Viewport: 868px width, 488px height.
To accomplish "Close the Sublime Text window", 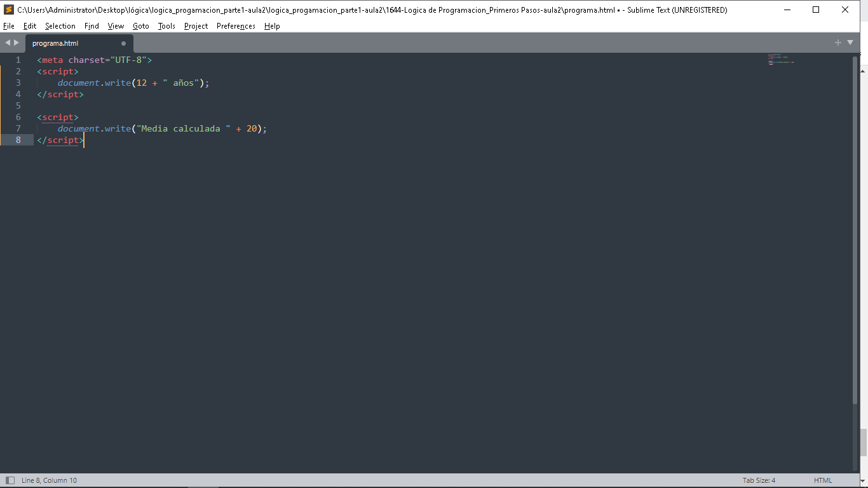I will (846, 10).
